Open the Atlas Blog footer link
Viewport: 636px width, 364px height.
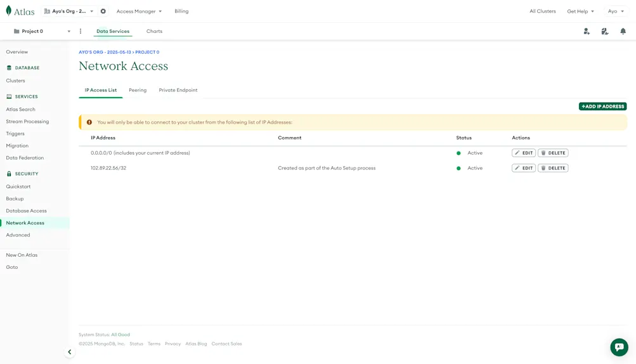coord(196,344)
